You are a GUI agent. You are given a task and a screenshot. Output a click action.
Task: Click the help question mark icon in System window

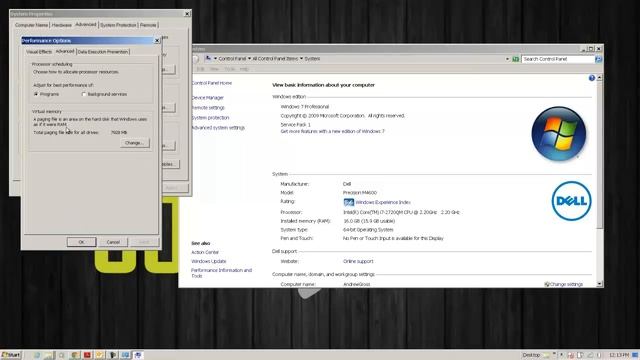tap(591, 78)
